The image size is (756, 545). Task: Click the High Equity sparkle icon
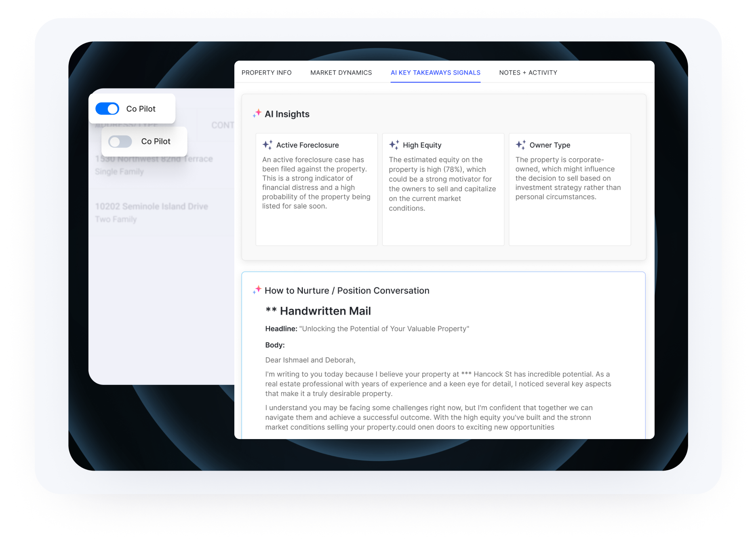click(394, 145)
